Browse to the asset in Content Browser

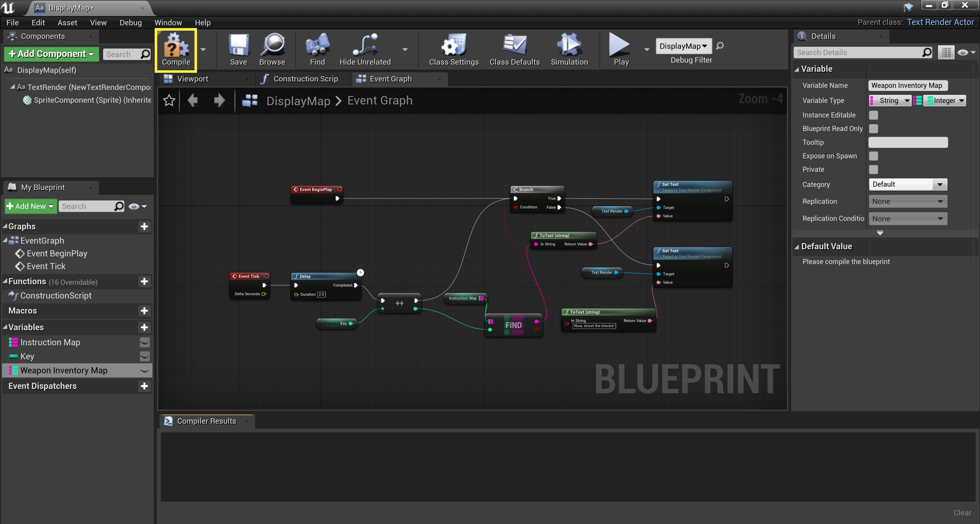pyautogui.click(x=272, y=50)
